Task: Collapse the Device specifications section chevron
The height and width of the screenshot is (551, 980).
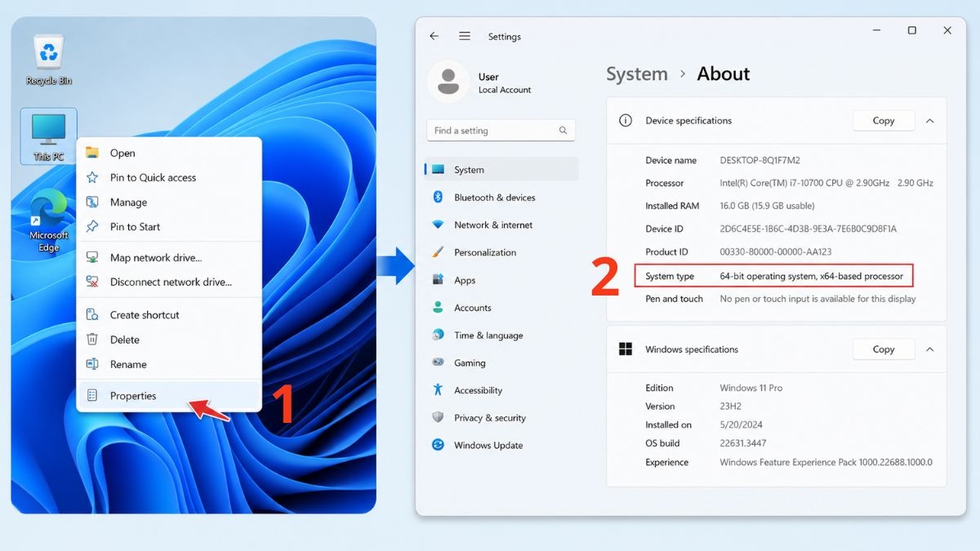Action: (x=929, y=120)
